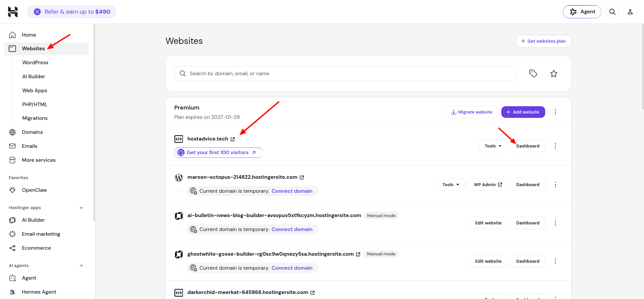
Task: Open hostadvice.tech three-dot menu
Action: pos(555,146)
